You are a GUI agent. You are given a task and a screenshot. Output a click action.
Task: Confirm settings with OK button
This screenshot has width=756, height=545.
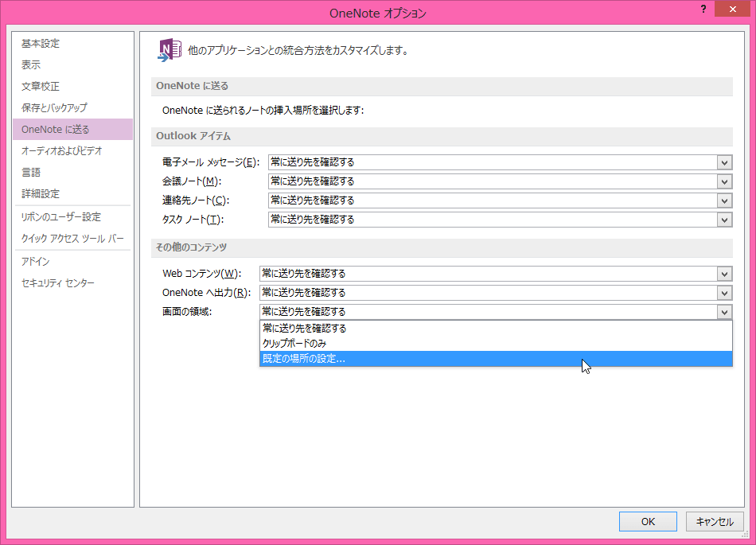648,521
